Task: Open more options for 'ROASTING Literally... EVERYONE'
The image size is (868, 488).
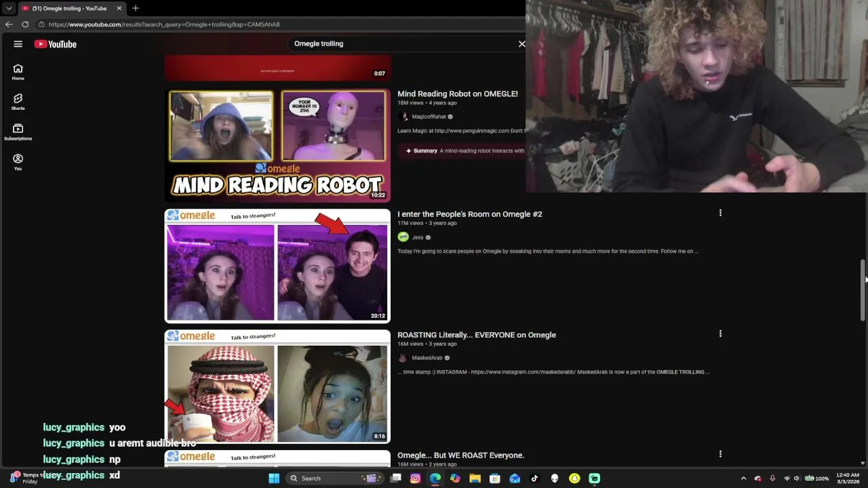Action: [720, 333]
